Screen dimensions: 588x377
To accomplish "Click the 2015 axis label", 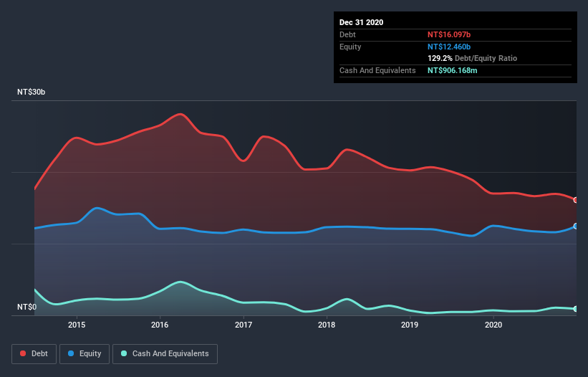I will click(x=77, y=325).
